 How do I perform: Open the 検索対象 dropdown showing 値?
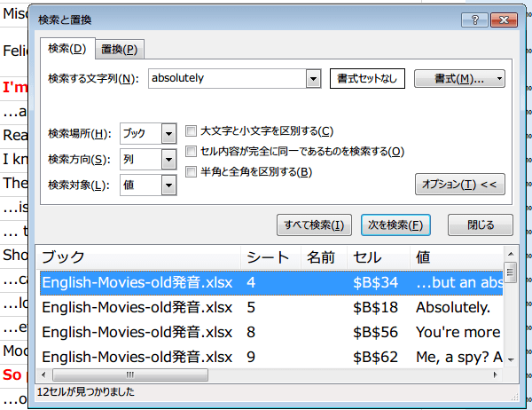coord(148,185)
